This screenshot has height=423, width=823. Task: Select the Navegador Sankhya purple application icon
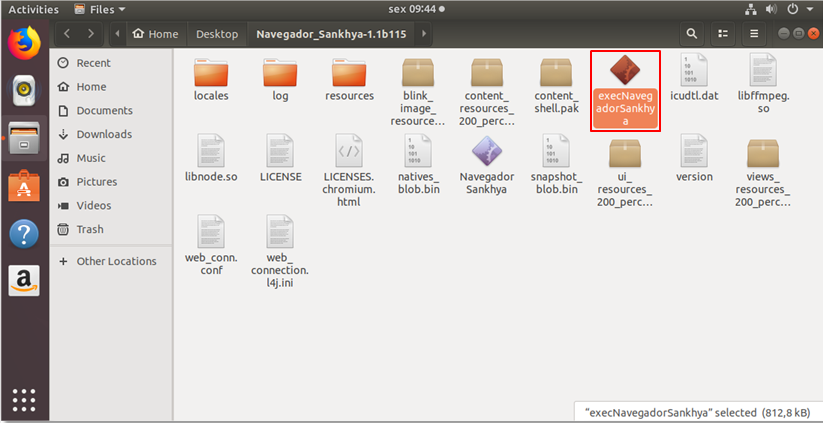coord(487,151)
